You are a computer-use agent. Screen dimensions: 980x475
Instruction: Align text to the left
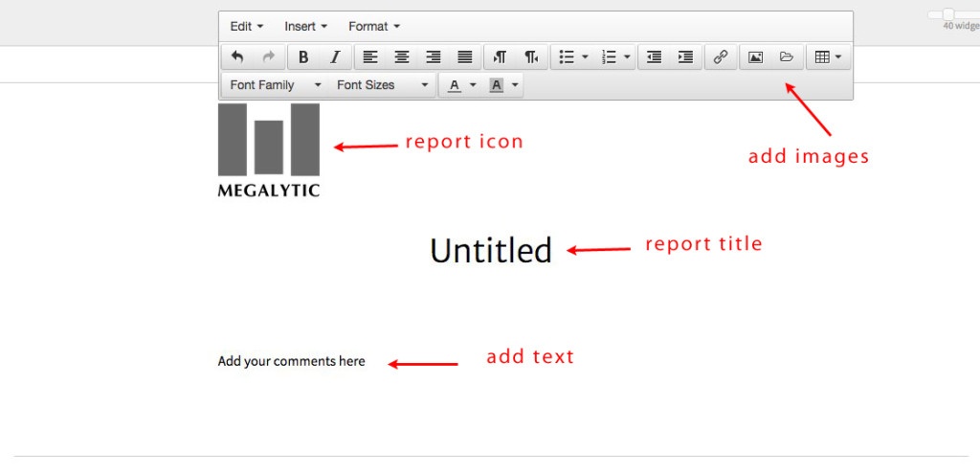point(370,57)
